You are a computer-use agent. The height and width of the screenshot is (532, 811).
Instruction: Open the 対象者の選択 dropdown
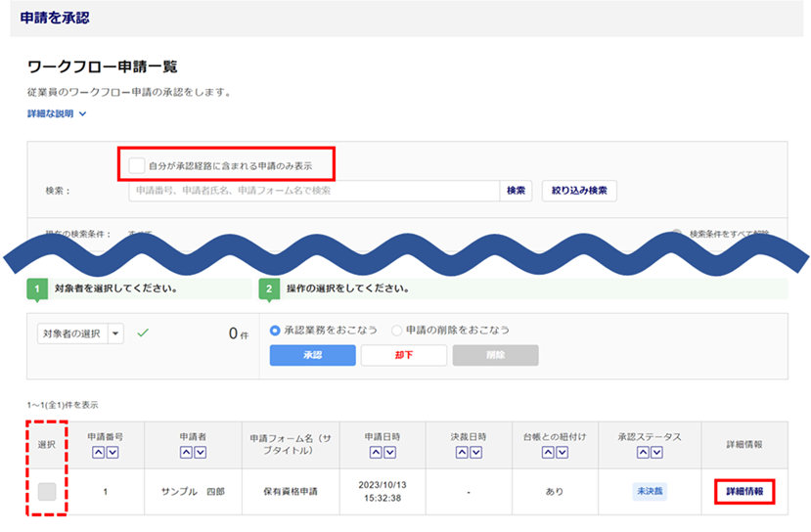click(80, 333)
